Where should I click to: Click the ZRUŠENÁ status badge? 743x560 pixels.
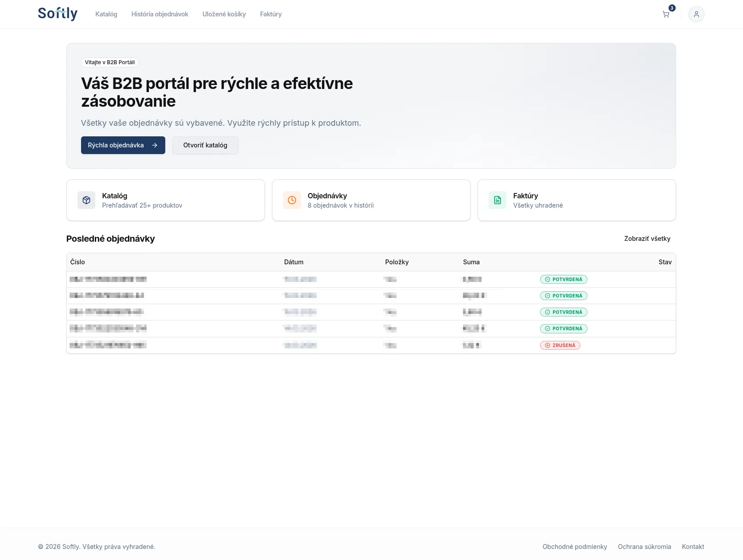pyautogui.click(x=560, y=345)
